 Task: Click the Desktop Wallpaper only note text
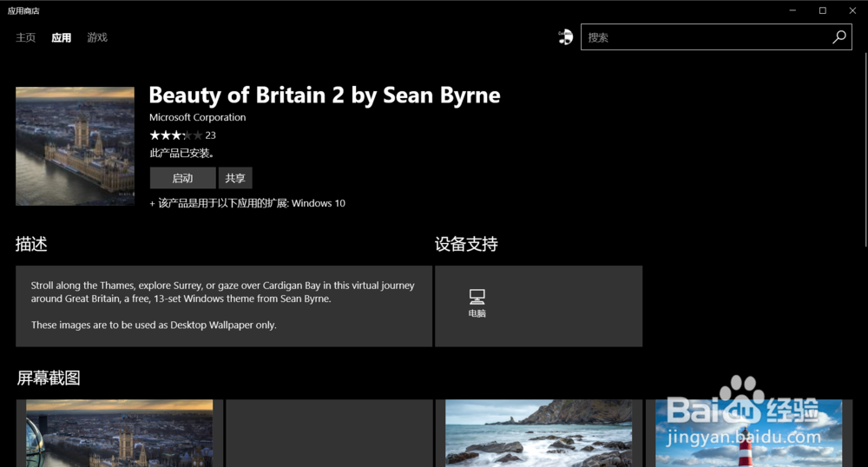[x=154, y=325]
